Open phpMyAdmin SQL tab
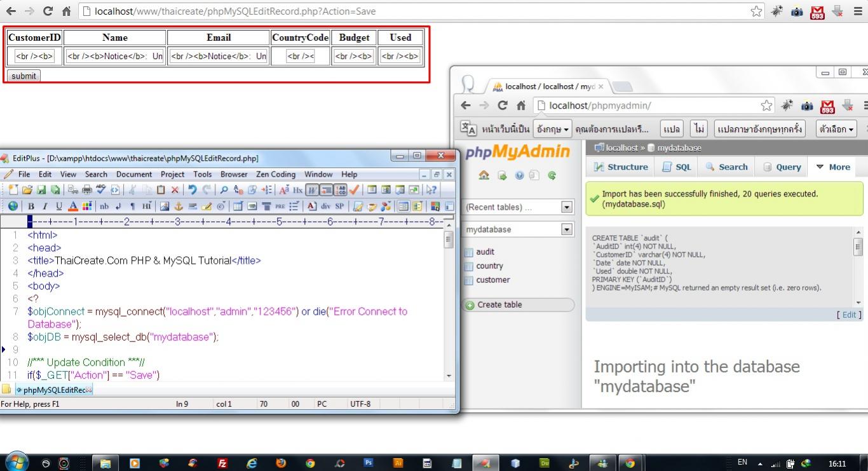The height and width of the screenshot is (471, 868). [676, 167]
